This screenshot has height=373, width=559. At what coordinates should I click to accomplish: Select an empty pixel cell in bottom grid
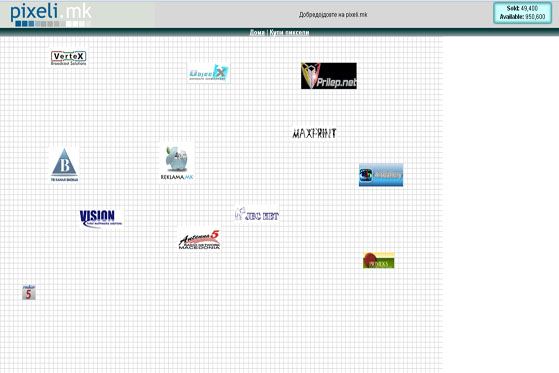pyautogui.click(x=214, y=339)
